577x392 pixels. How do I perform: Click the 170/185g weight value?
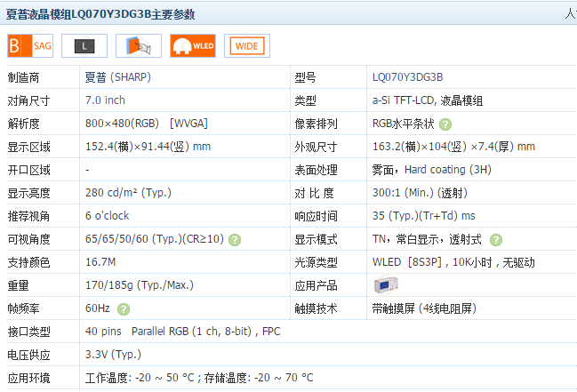point(140,285)
